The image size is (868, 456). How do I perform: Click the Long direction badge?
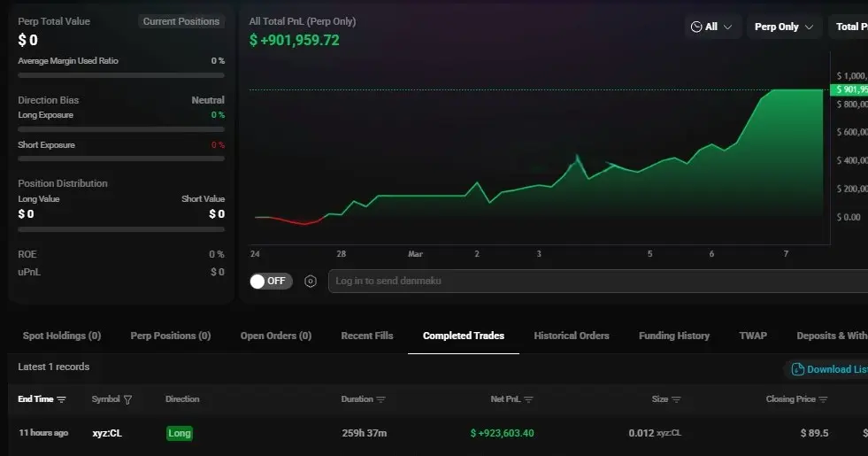(180, 433)
